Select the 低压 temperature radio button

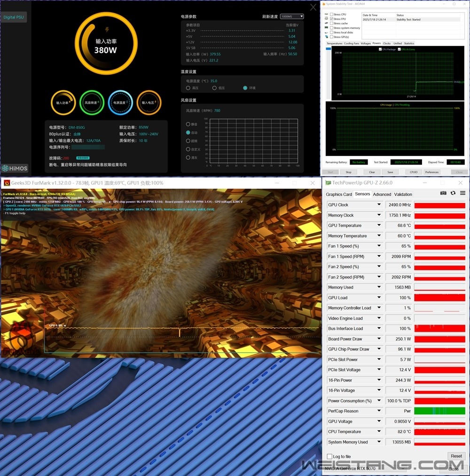point(214,88)
